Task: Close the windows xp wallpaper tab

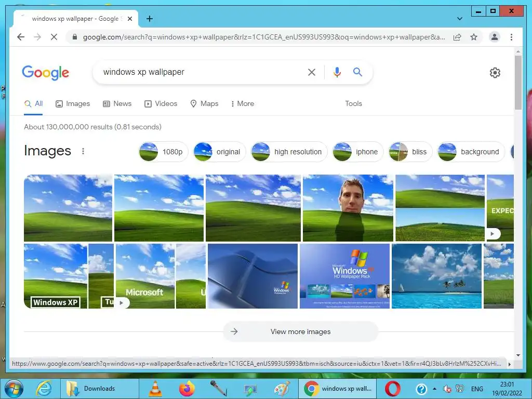Action: pyautogui.click(x=129, y=19)
